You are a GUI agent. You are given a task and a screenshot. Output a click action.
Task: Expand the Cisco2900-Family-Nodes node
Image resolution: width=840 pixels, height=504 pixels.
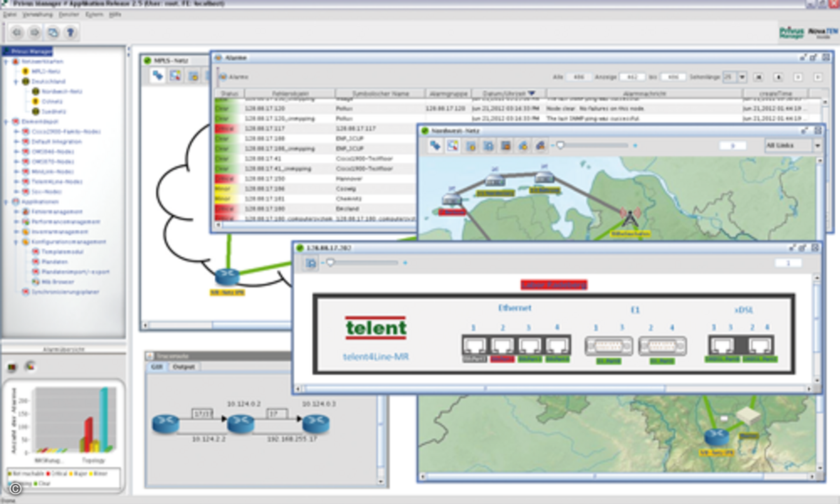click(x=16, y=132)
